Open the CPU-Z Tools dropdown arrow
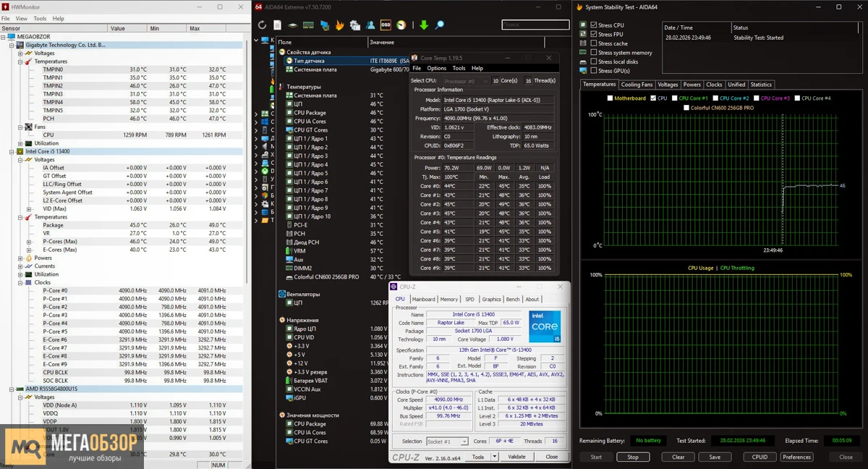 [x=495, y=457]
